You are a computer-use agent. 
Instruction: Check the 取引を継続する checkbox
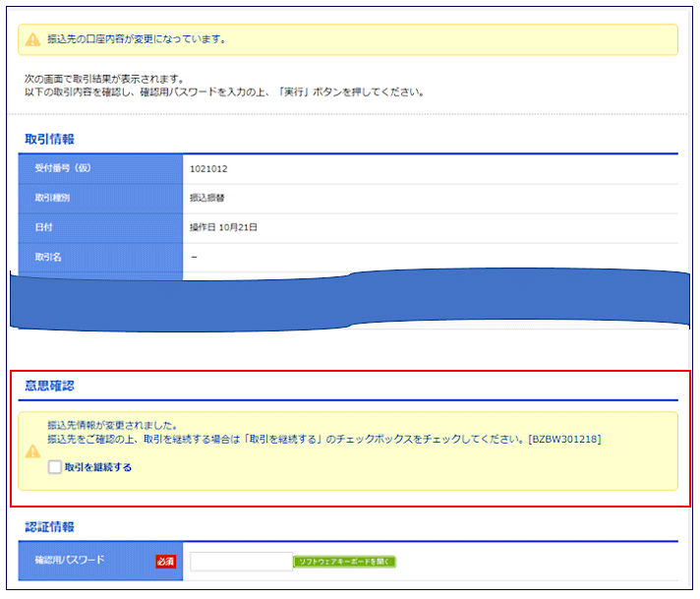55,467
